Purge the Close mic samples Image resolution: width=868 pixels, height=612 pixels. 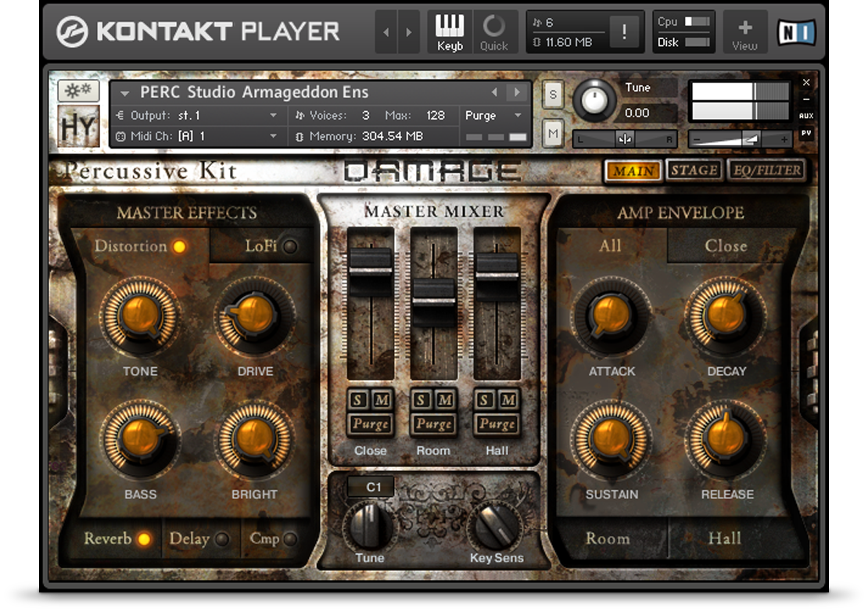coord(371,424)
